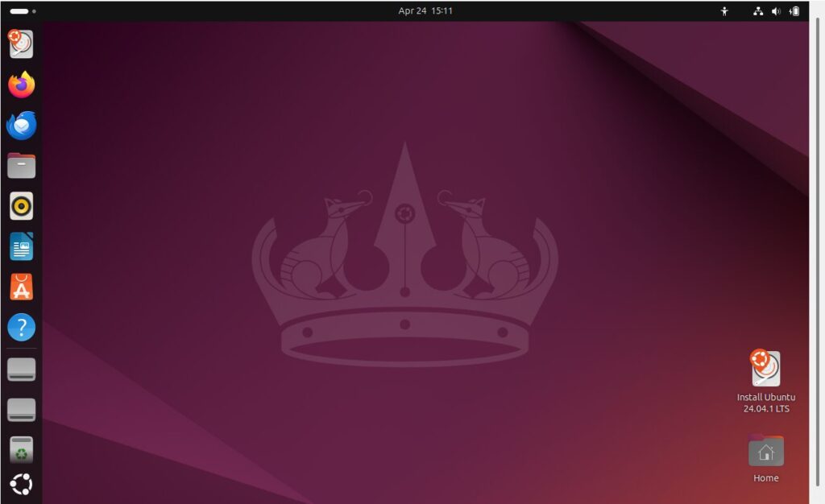The image size is (825, 504).
Task: Open LibreOffice Writer from the dock
Action: pos(21,246)
